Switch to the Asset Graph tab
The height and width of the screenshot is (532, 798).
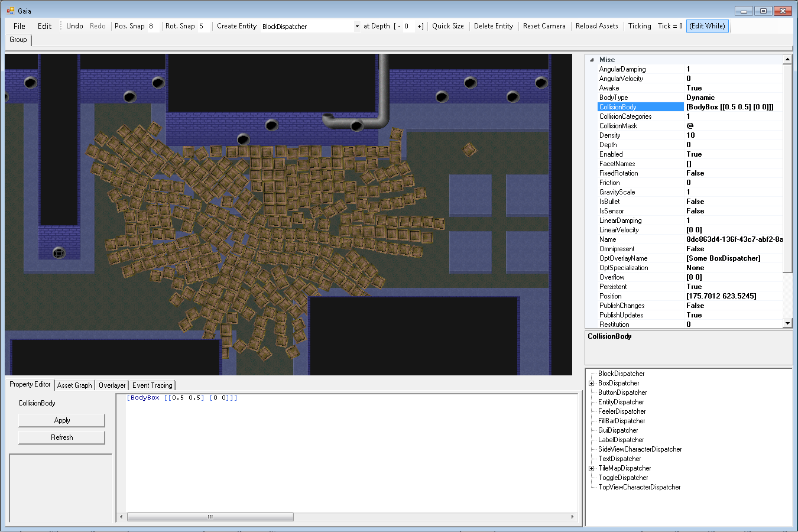(74, 385)
